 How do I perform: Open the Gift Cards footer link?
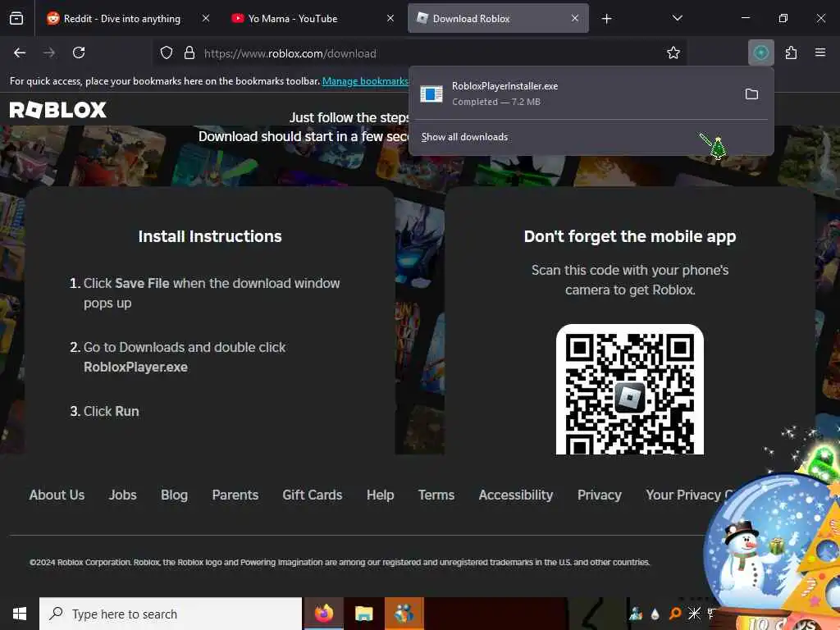pos(313,495)
